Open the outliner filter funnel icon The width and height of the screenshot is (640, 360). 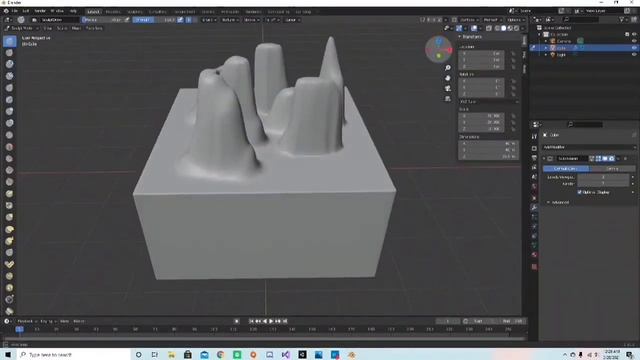tap(622, 20)
